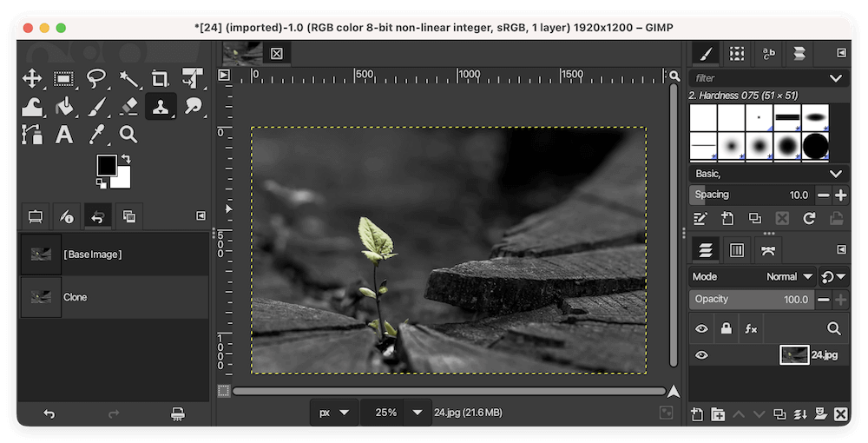Click the undo button below history list
Screen dimensions: 868x443
click(x=49, y=413)
